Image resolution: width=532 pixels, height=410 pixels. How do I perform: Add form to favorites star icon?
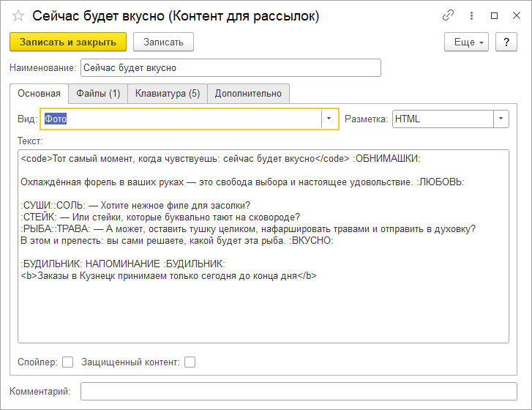point(18,16)
